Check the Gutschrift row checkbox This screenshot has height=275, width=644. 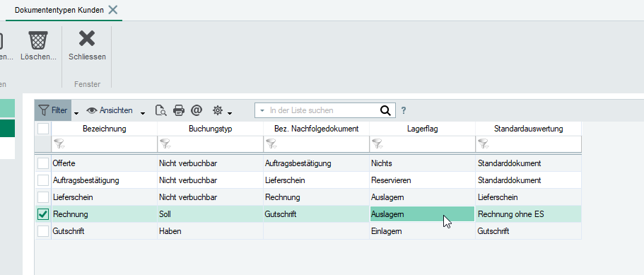(x=43, y=231)
